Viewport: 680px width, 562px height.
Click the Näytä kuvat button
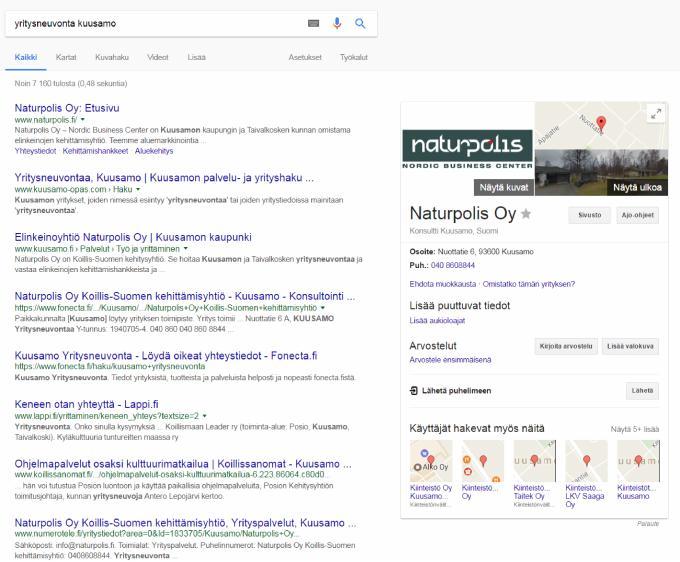[x=503, y=187]
